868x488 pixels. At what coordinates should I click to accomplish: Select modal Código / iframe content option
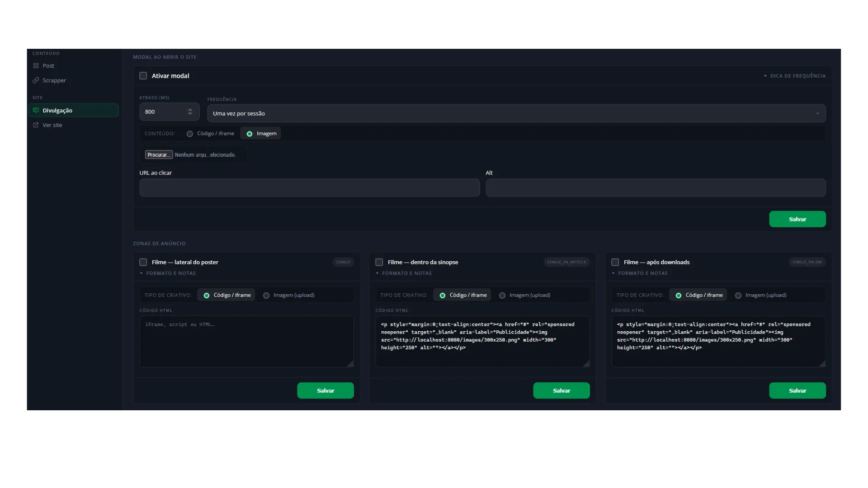[x=211, y=133]
